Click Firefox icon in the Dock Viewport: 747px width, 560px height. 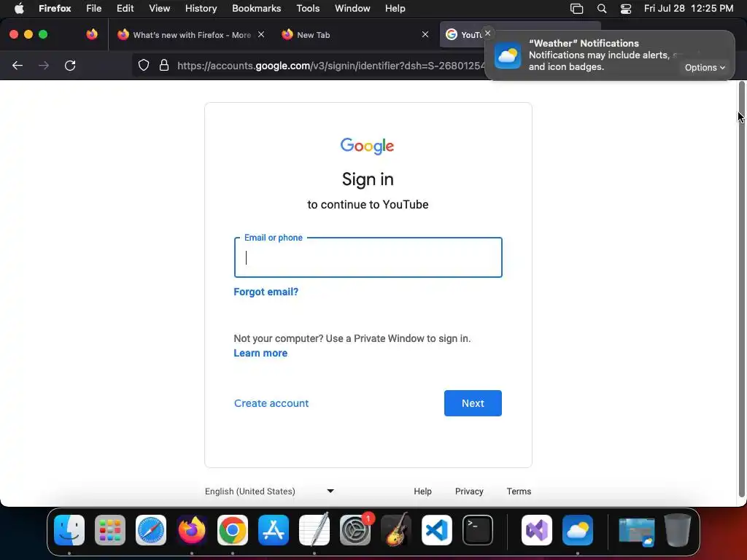[192, 530]
